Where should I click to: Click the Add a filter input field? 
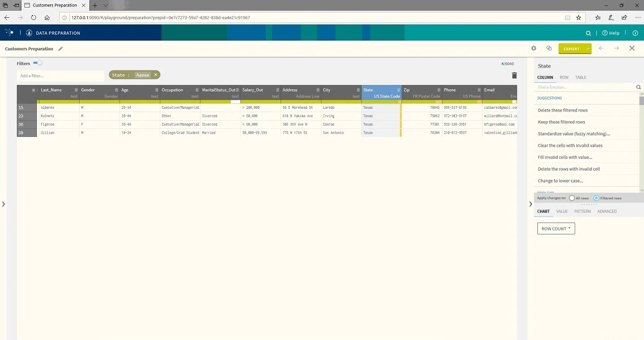(61, 76)
